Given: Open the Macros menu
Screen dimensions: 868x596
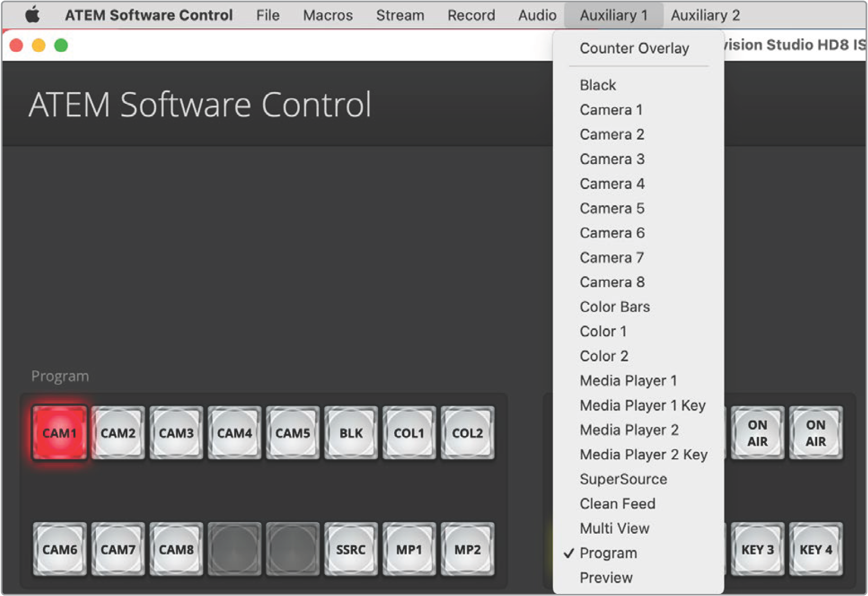Looking at the screenshot, I should (328, 15).
